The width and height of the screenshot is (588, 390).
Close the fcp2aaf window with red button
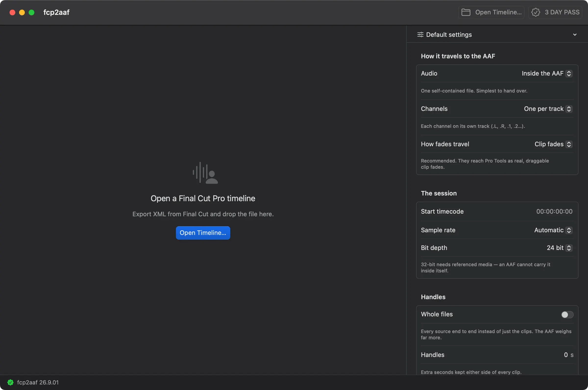12,13
